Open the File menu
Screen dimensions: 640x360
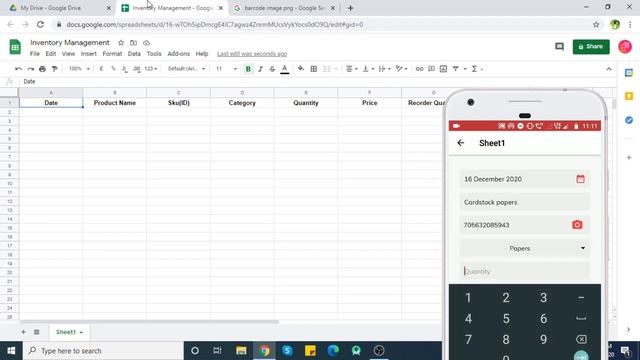[x=35, y=53]
